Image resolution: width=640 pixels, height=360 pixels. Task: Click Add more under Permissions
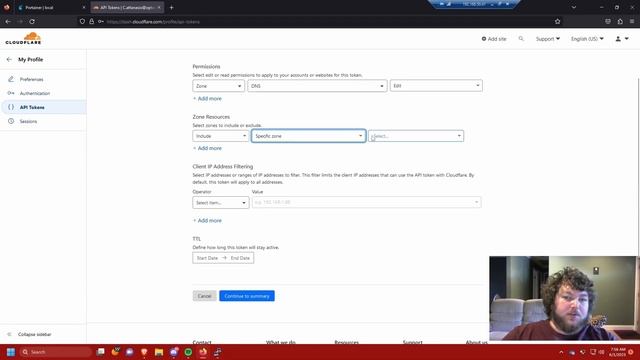pyautogui.click(x=207, y=99)
